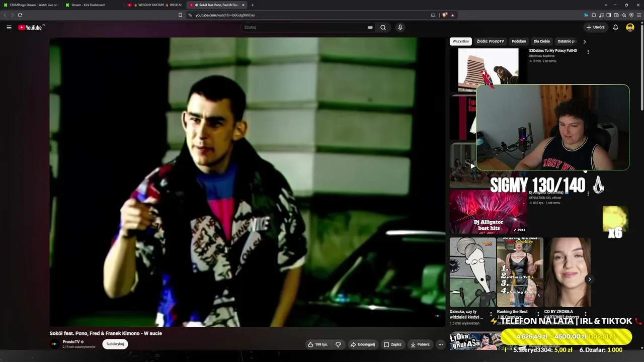The width and height of the screenshot is (644, 362).
Task: Open the Dziecko, czy ty widziałeś Short
Action: (x=472, y=272)
